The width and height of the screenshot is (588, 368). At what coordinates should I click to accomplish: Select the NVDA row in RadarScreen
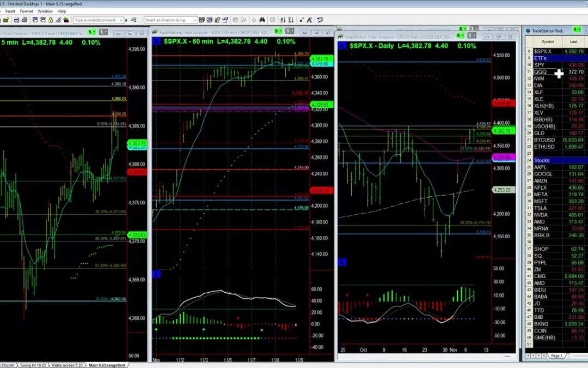coord(556,215)
